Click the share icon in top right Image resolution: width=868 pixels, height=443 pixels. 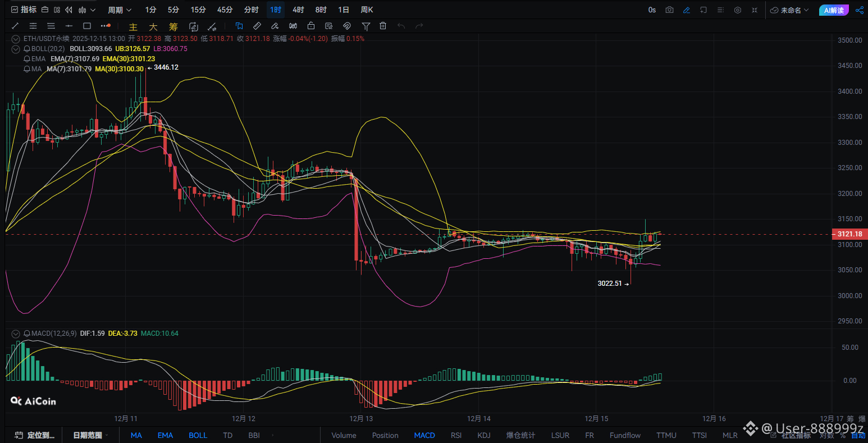[x=859, y=10]
